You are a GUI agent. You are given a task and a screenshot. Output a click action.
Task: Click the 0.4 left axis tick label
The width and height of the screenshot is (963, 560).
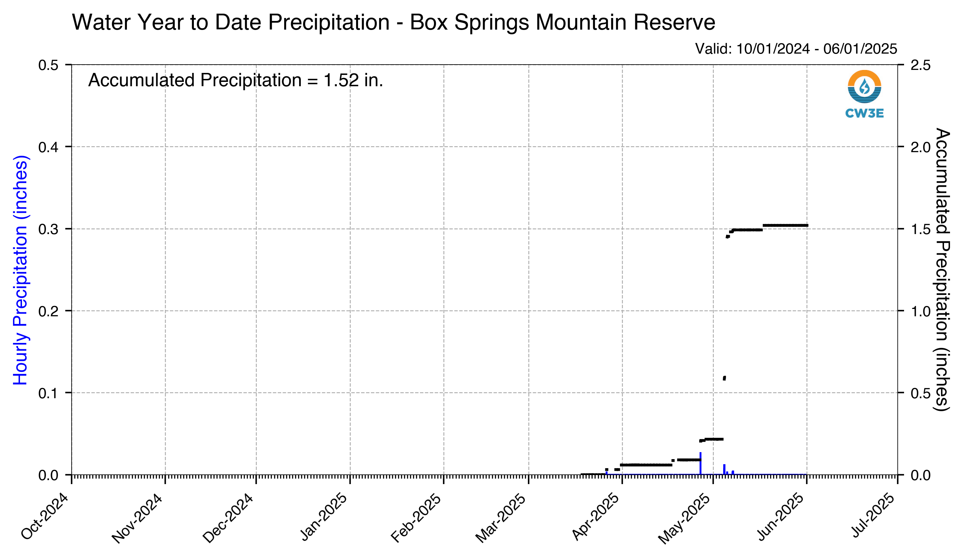click(49, 147)
